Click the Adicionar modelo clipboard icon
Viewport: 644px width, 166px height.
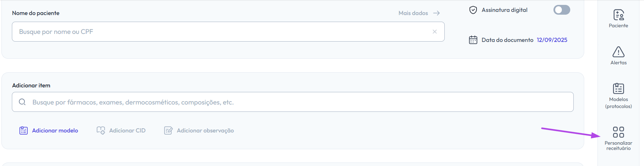coord(23,130)
